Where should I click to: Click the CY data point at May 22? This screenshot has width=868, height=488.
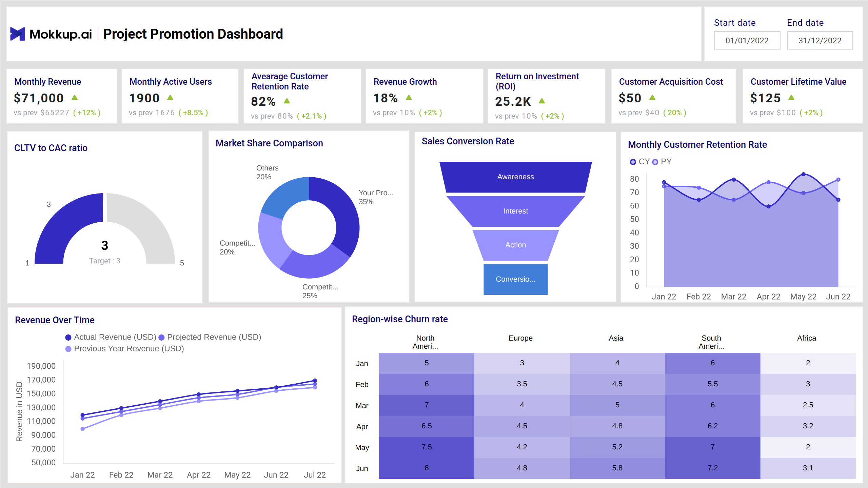point(803,174)
